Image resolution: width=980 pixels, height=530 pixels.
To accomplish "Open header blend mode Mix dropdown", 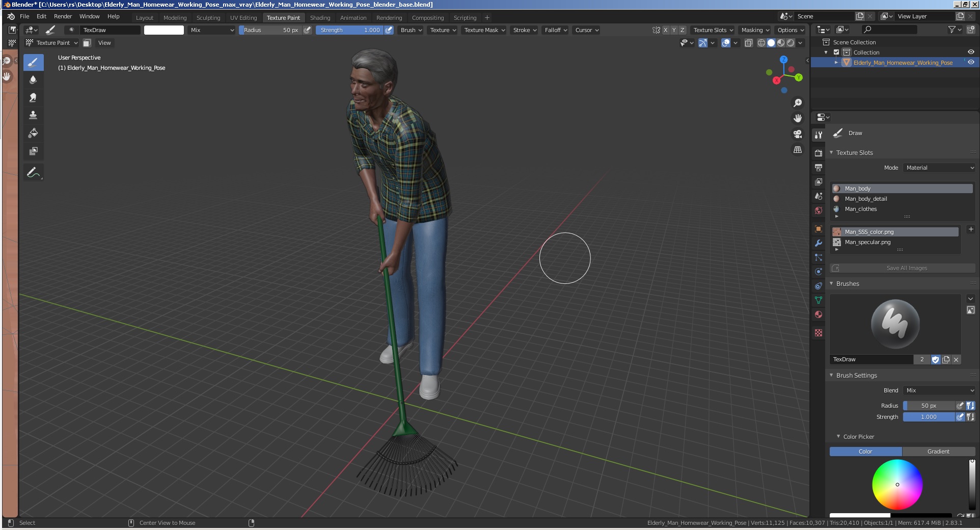I will pyautogui.click(x=212, y=30).
